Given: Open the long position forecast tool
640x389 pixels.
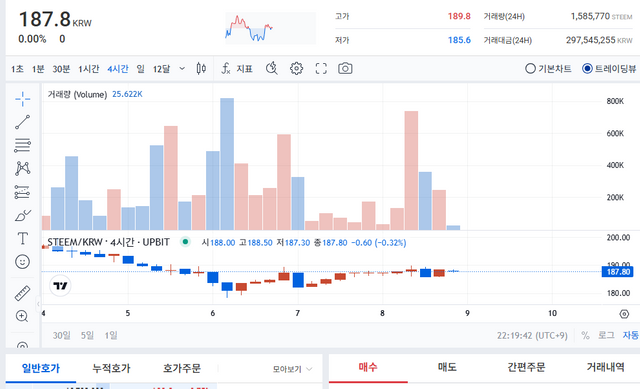Looking at the screenshot, I should [22, 192].
